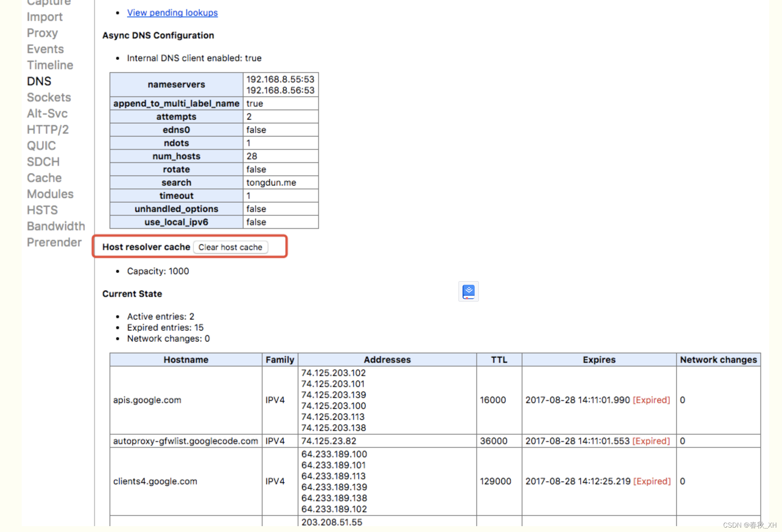Open the HTTP/2 tab
This screenshot has height=532, width=782.
click(x=48, y=130)
